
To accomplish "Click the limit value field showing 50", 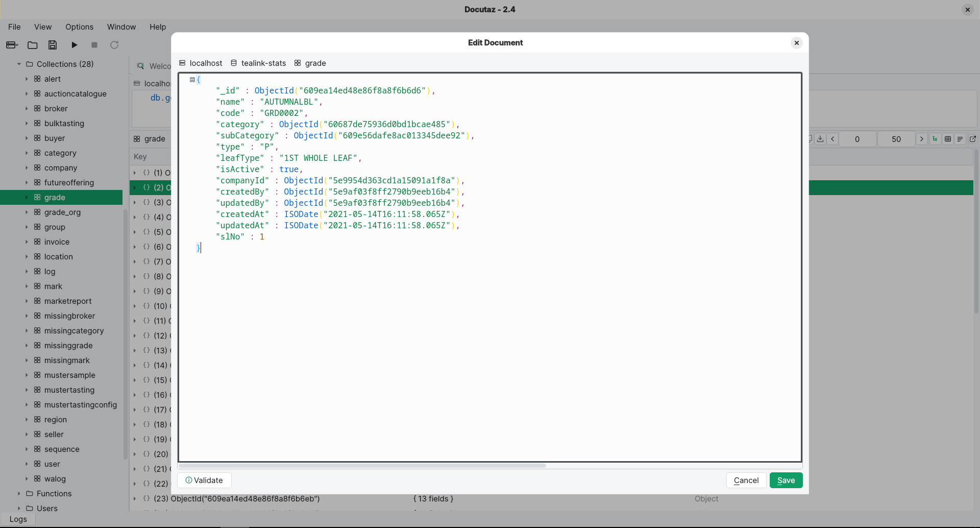I will tap(896, 139).
